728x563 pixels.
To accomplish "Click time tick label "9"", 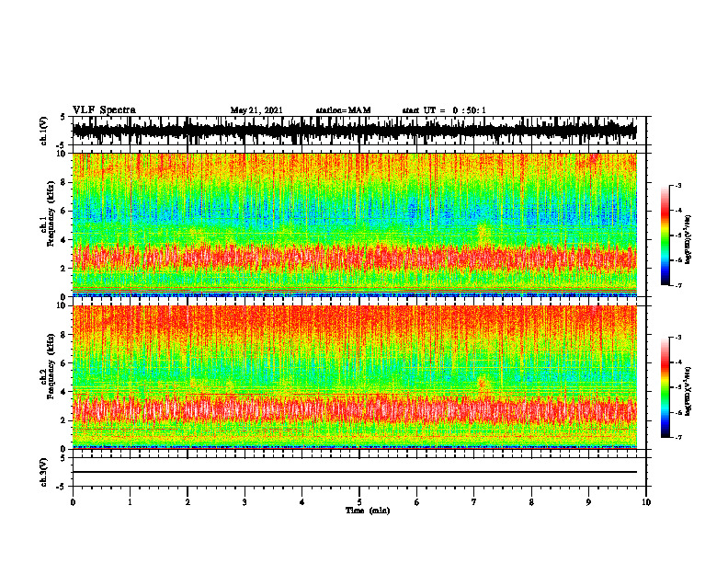I will [588, 502].
